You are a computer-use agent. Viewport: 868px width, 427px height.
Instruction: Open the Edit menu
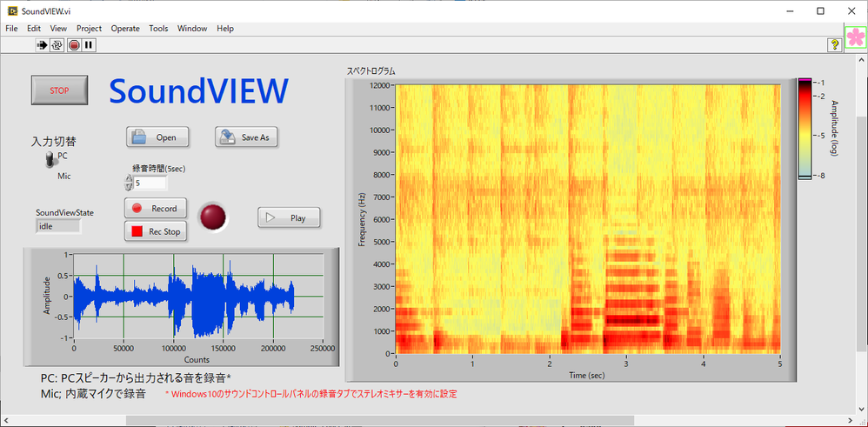(34, 28)
